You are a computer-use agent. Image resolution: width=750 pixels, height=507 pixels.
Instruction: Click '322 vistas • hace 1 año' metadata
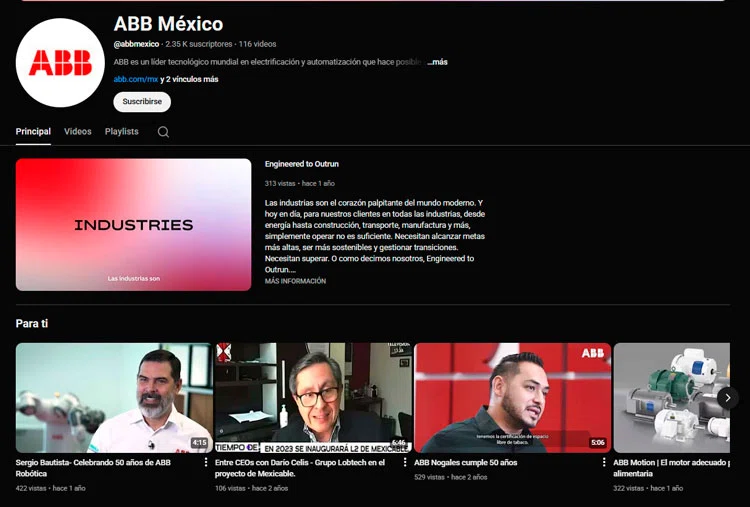coord(649,488)
